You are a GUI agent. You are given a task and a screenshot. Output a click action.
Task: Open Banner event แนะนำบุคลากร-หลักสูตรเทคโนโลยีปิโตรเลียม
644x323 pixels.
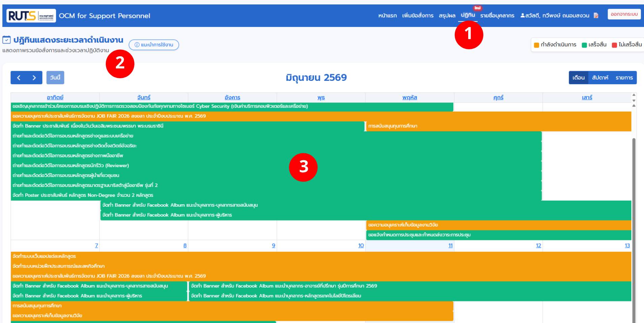tap(410, 296)
